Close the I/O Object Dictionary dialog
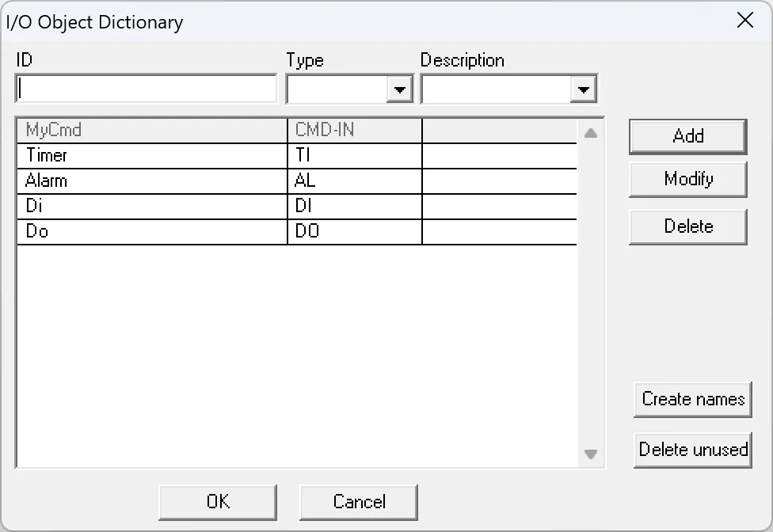This screenshot has height=532, width=773. click(x=744, y=21)
